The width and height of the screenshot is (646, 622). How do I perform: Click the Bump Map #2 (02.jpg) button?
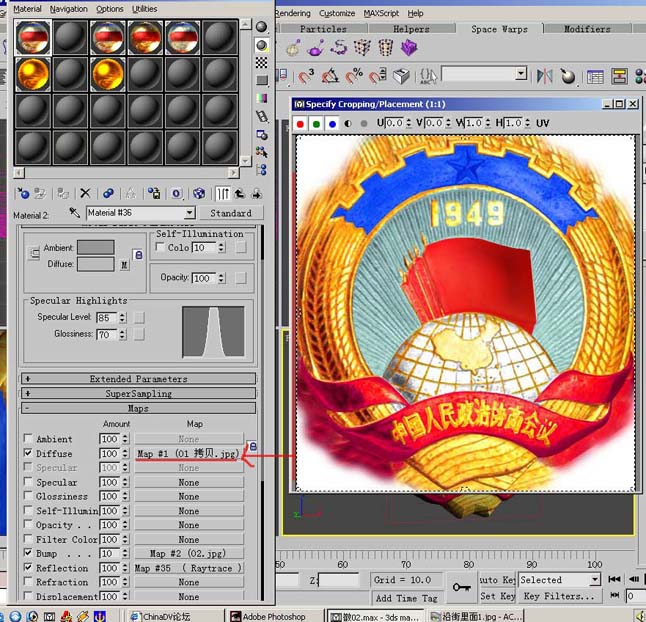(x=188, y=553)
